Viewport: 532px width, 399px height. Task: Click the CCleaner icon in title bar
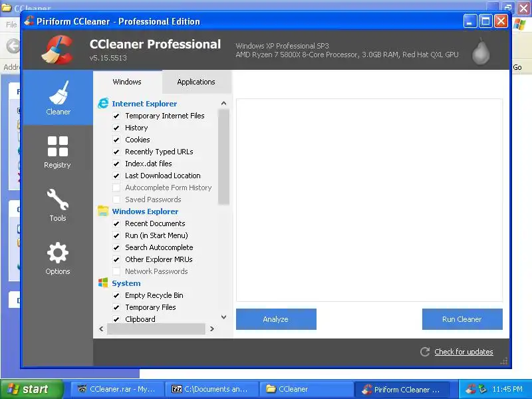click(29, 21)
